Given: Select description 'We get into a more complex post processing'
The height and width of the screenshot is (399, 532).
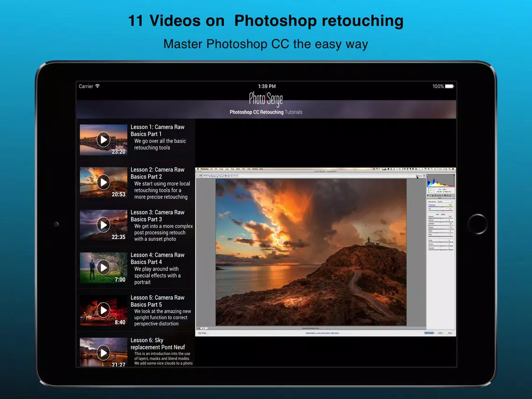Looking at the screenshot, I should click(163, 232).
